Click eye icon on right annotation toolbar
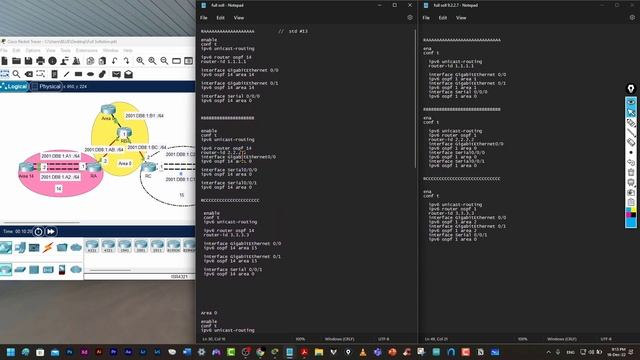640x360 pixels. click(x=631, y=102)
